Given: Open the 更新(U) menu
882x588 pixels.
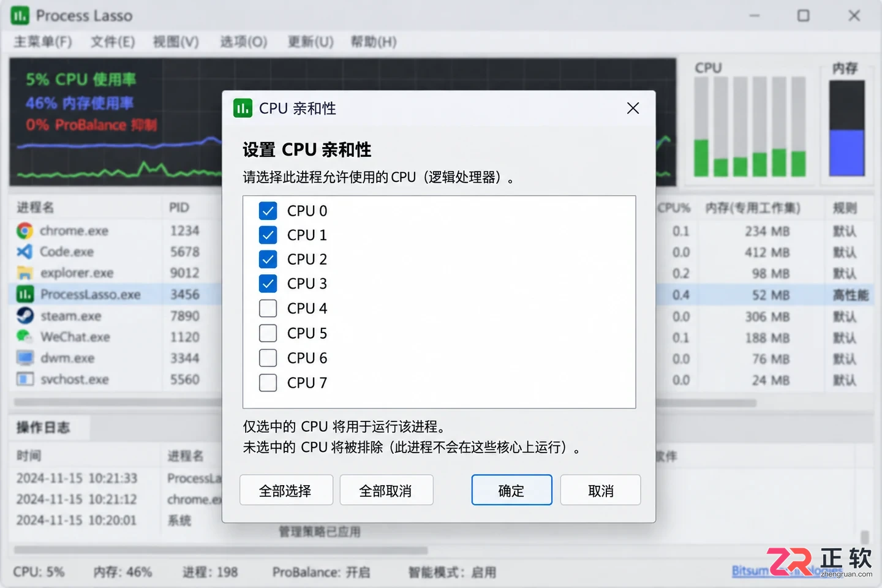Looking at the screenshot, I should coord(311,42).
